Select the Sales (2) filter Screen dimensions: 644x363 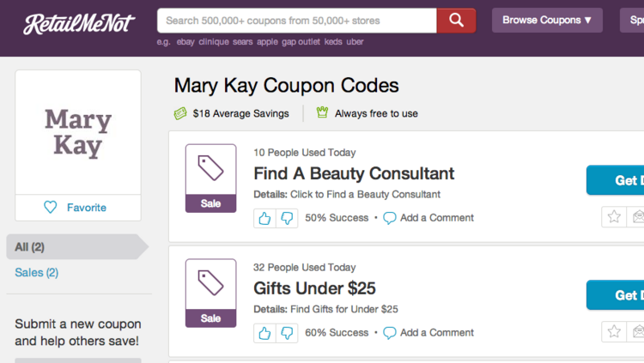[x=37, y=273]
